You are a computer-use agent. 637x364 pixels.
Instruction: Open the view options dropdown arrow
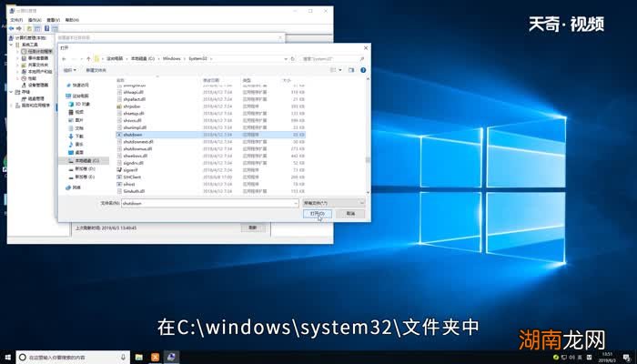tap(340, 70)
